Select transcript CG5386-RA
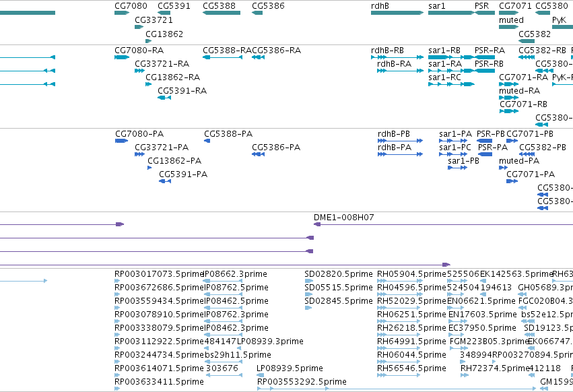Screen dimensions: 573x392 (277, 51)
